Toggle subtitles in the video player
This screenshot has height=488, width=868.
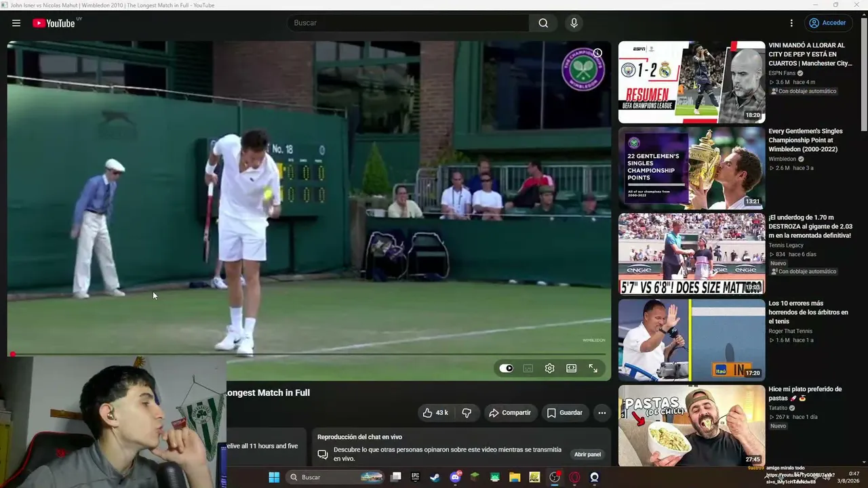coord(528,368)
